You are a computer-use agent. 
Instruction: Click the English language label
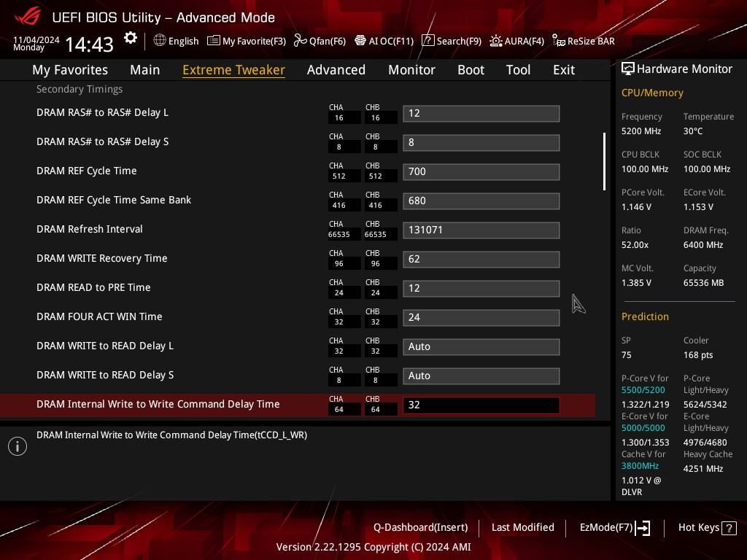tap(183, 42)
